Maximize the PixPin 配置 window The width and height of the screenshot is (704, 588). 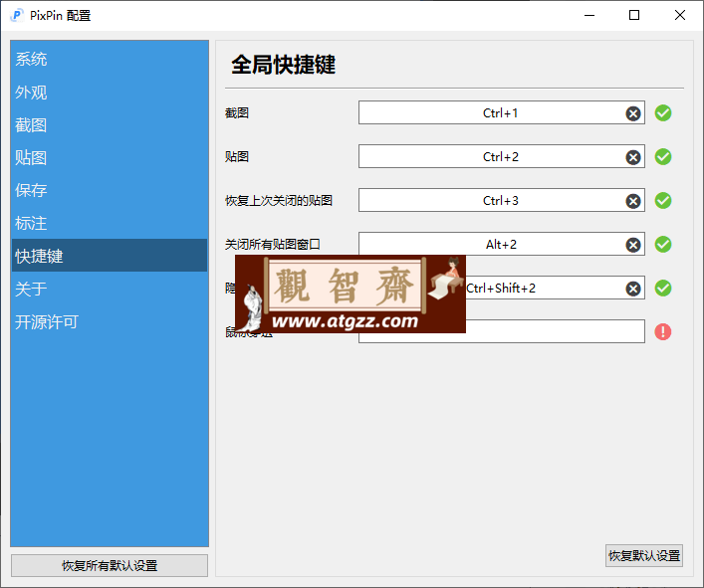pos(634,15)
